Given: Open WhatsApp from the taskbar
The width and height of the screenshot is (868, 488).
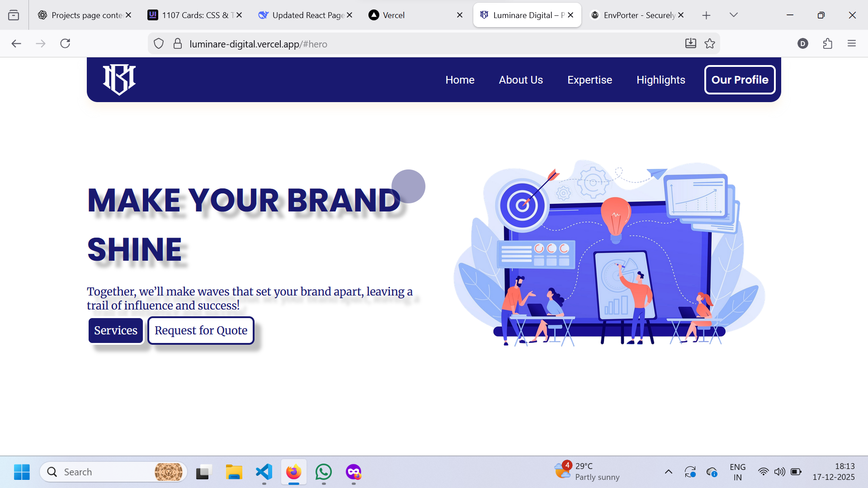Looking at the screenshot, I should coord(324,472).
